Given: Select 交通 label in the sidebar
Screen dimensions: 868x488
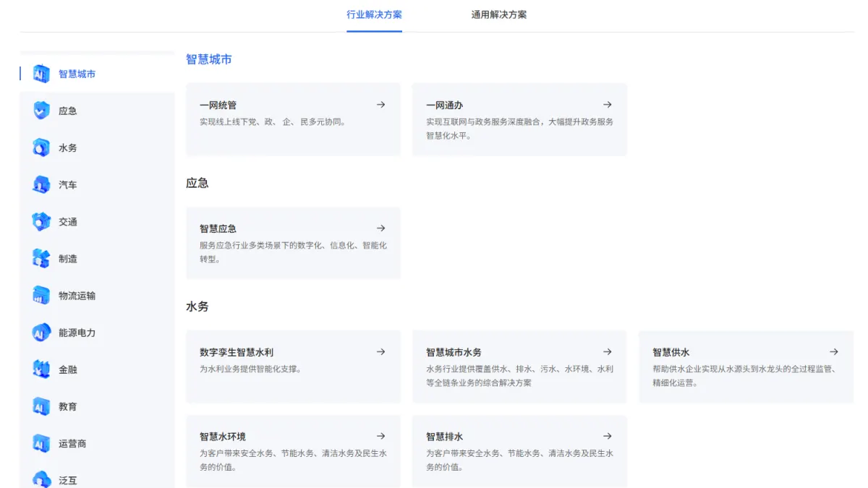Looking at the screenshot, I should click(68, 222).
